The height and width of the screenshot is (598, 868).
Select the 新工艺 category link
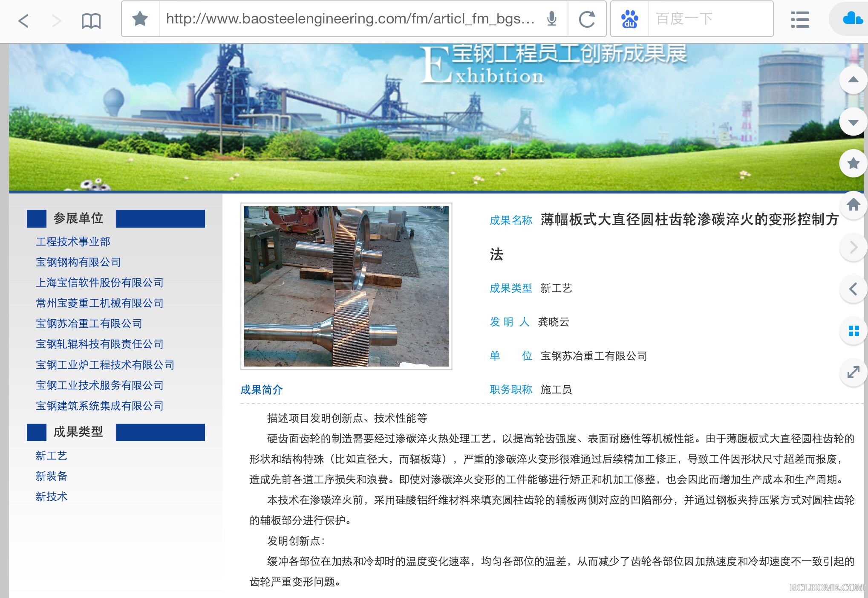tap(52, 456)
